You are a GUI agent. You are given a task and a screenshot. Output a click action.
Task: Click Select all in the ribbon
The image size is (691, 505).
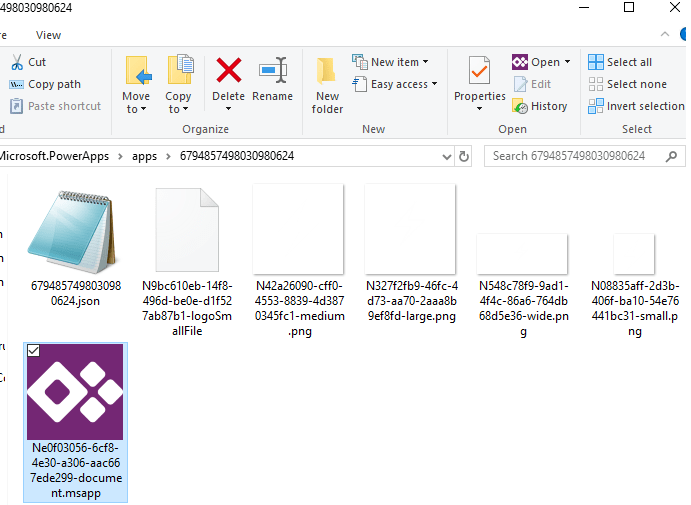click(620, 62)
